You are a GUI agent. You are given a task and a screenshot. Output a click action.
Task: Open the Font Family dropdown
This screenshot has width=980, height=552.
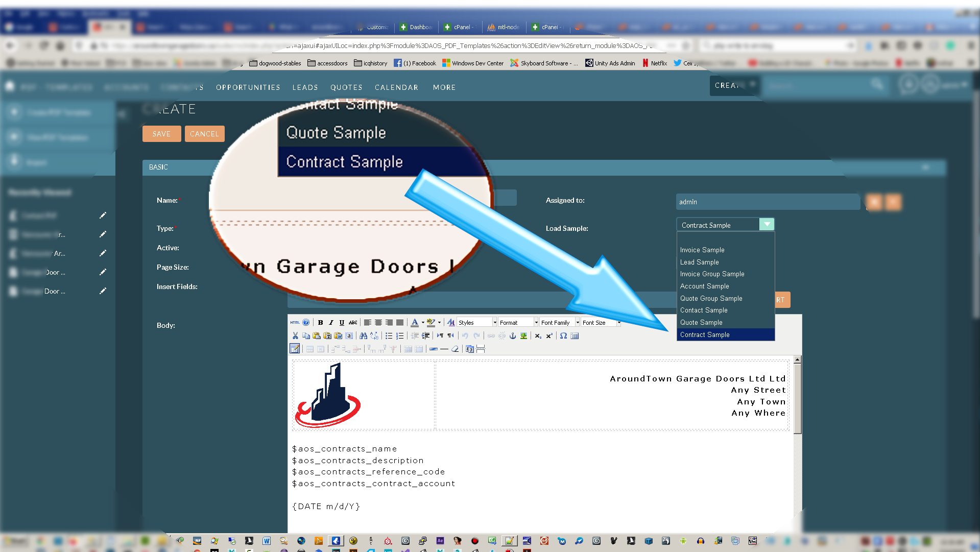[560, 323]
